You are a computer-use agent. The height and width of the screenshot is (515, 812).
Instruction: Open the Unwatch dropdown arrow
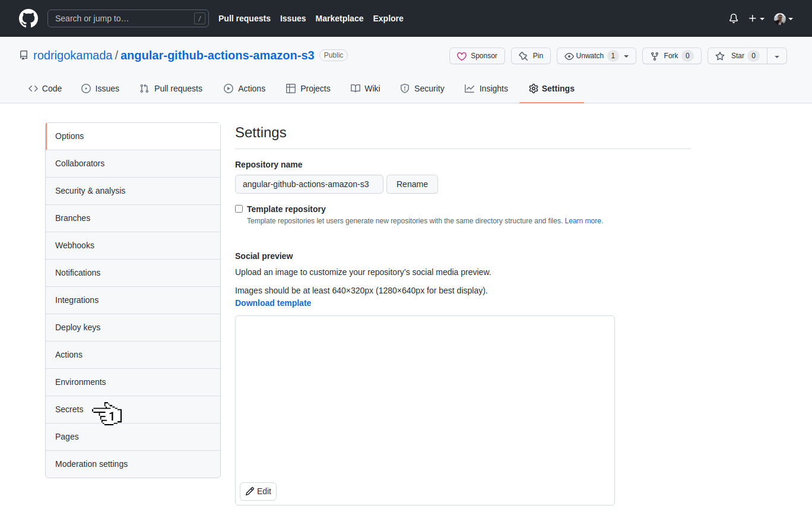click(x=626, y=55)
